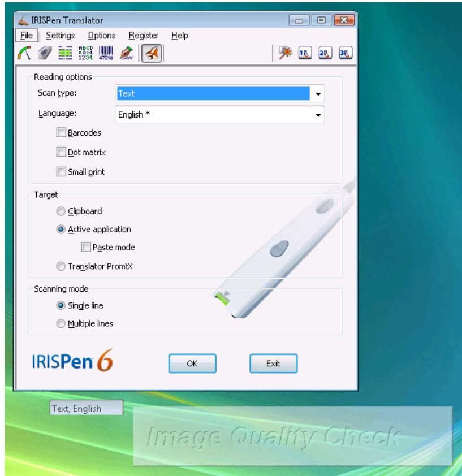Screen dimensions: 462x476
Task: Click the green text lines toolbar icon
Action: (x=65, y=53)
